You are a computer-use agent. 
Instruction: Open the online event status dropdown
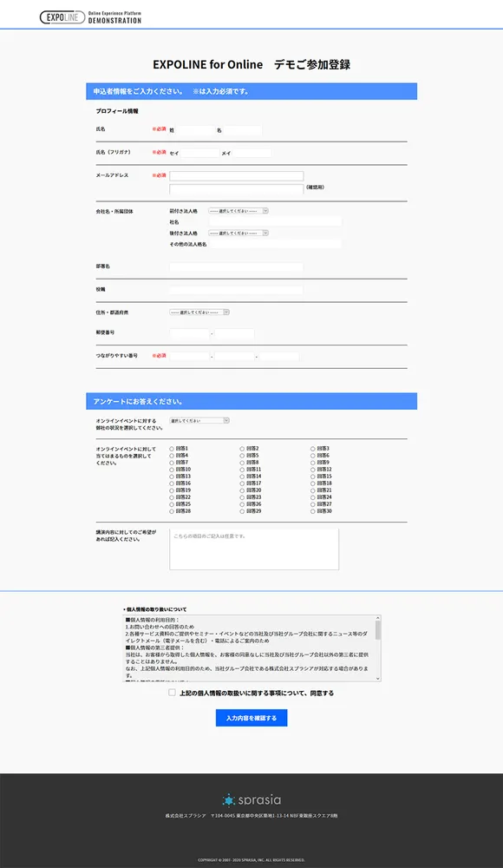pos(199,421)
